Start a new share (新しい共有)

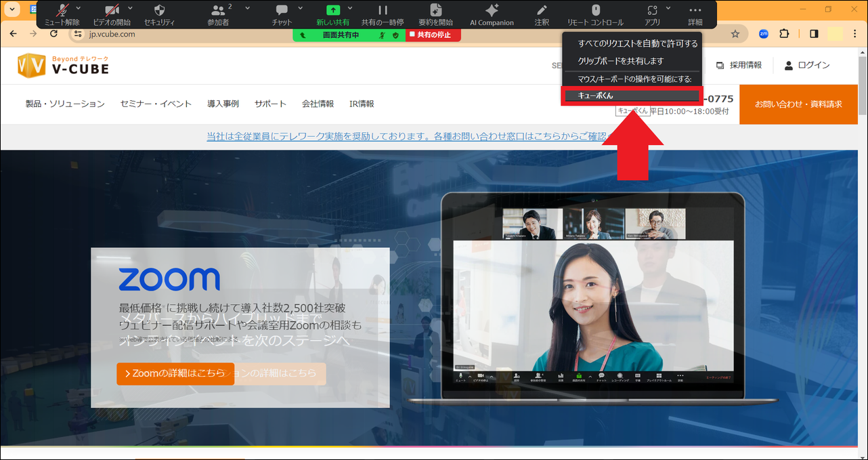coord(333,14)
